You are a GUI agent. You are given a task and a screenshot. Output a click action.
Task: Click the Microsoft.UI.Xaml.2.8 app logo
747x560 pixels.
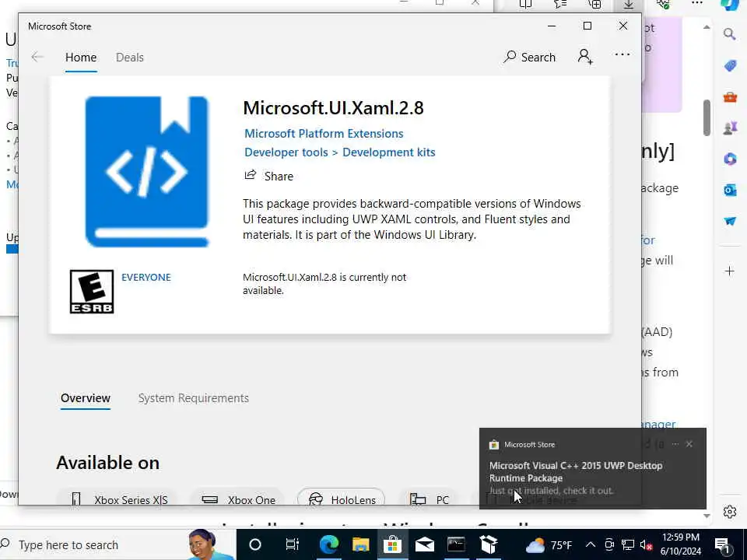click(x=147, y=172)
